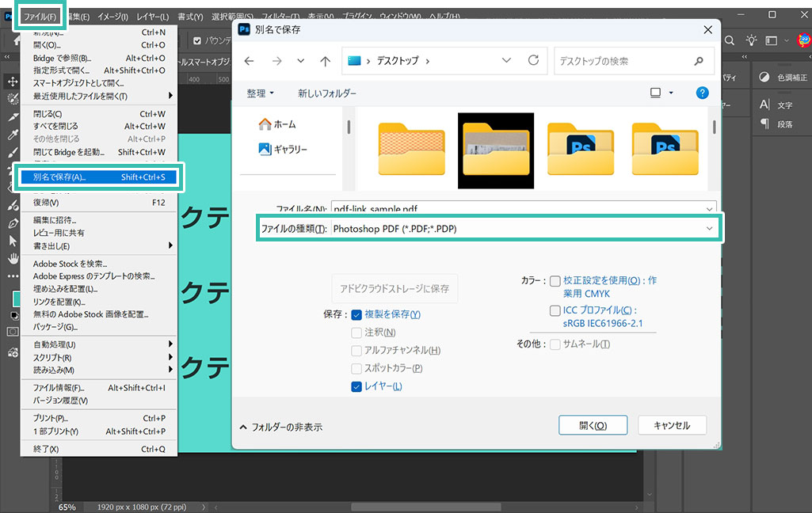Screen dimensions: 812x513
Task: Expand the address bar history dropdown
Action: (506, 61)
